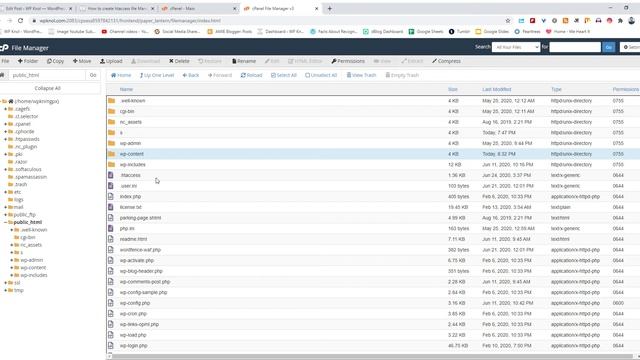This screenshot has height=360, width=640.
Task: Click Up One Level
Action: click(157, 76)
